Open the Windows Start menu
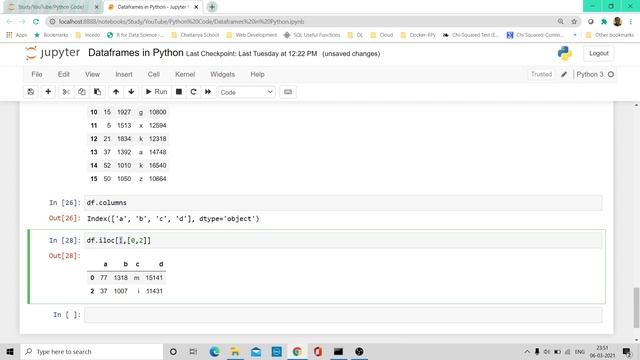 pos(10,351)
